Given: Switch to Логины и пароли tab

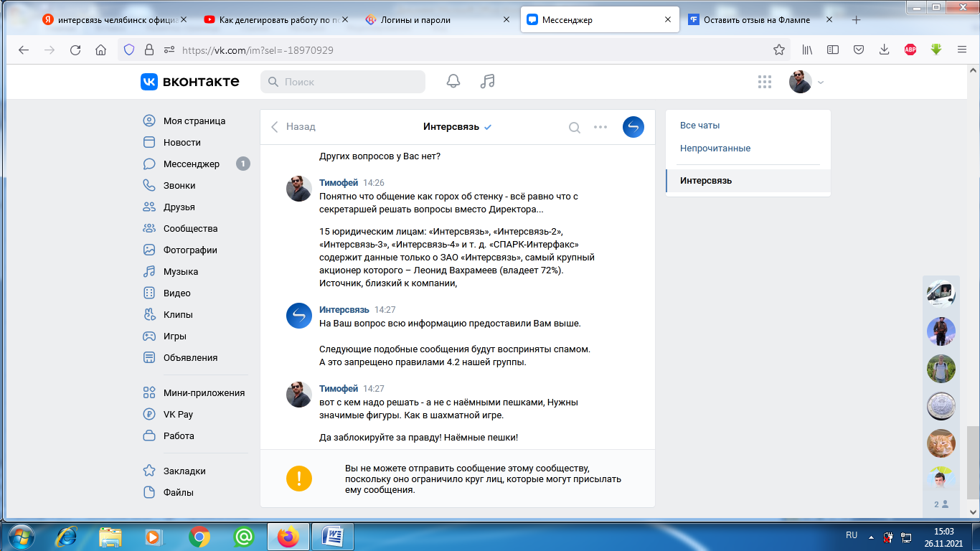Looking at the screenshot, I should (x=438, y=20).
